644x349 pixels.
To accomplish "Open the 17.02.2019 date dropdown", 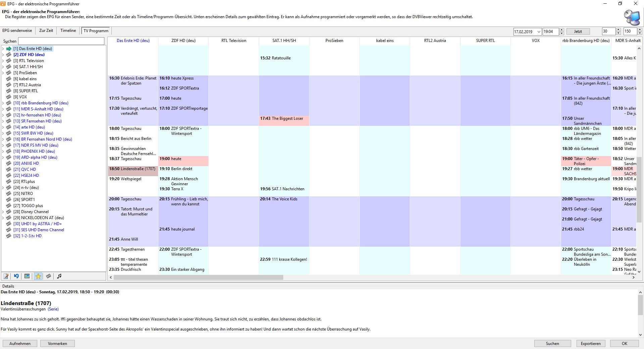I will [539, 32].
